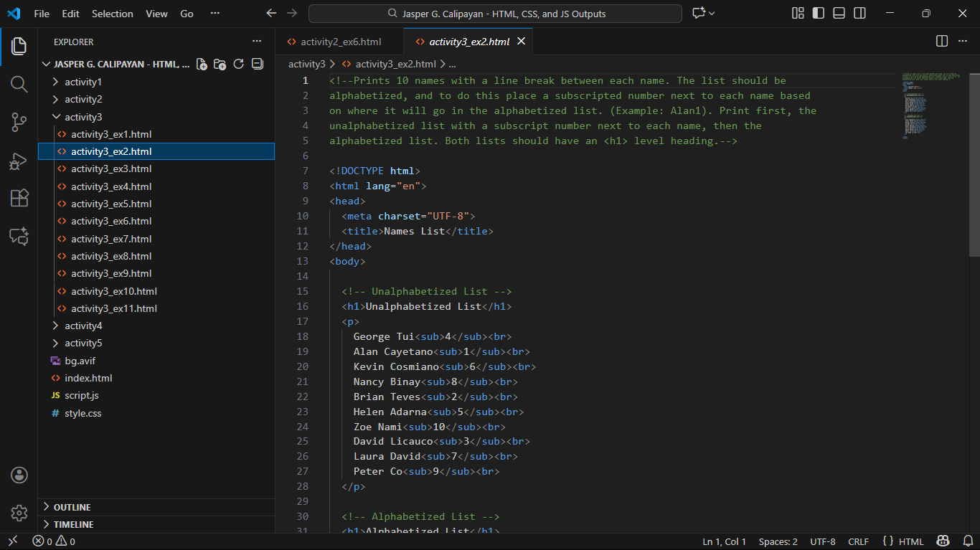This screenshot has height=550, width=980.
Task: Open the Search view in activity bar
Action: (19, 85)
